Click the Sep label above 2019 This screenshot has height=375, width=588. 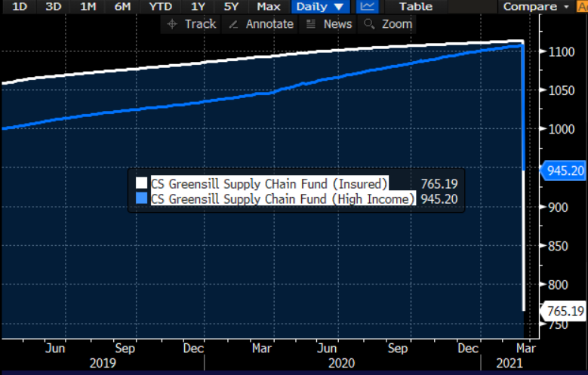125,349
